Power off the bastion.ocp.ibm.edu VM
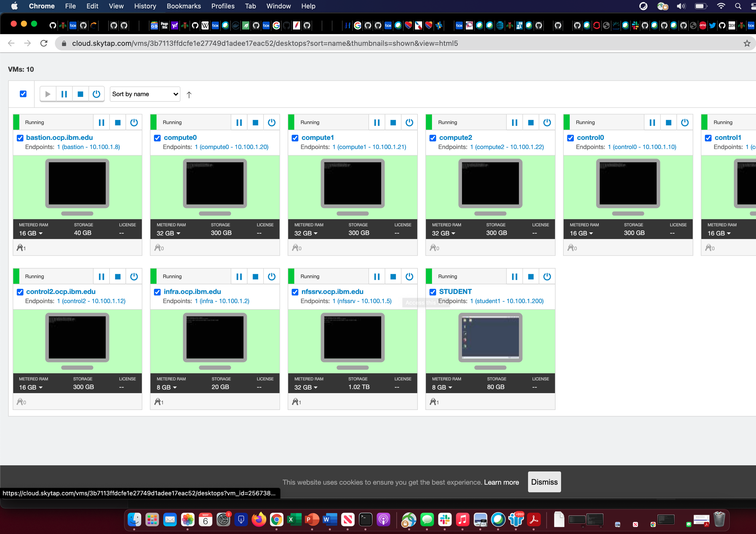 click(x=134, y=122)
